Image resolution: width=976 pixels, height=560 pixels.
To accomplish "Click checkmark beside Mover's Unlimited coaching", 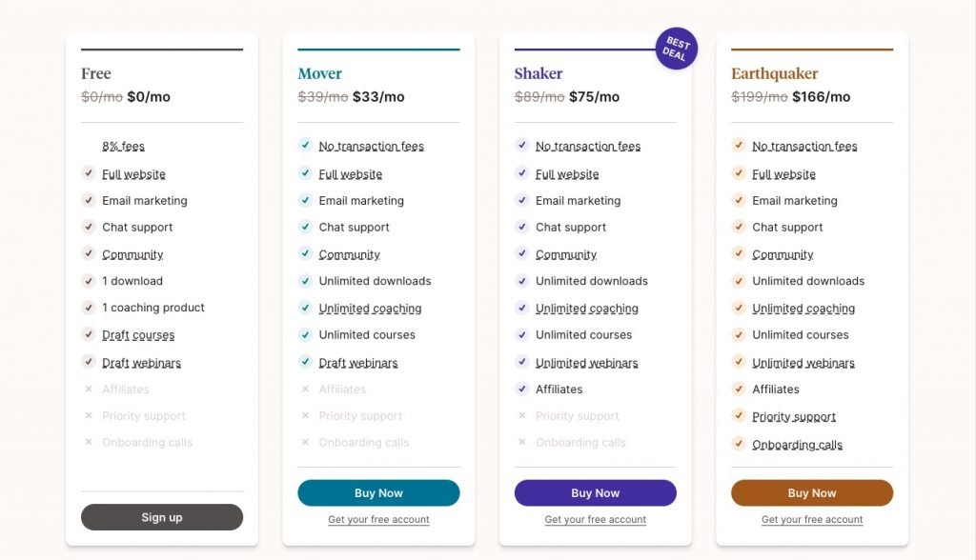I will click(x=305, y=308).
